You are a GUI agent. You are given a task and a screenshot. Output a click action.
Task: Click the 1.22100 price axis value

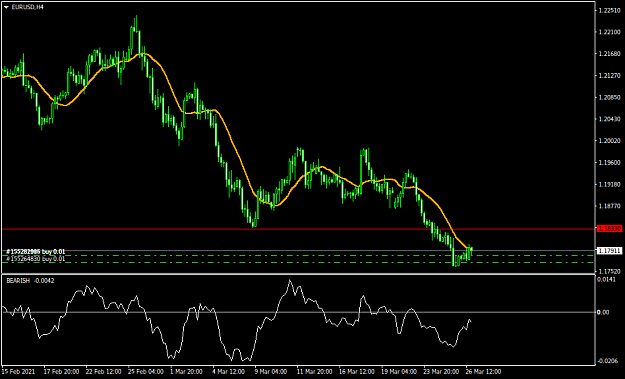(x=609, y=32)
